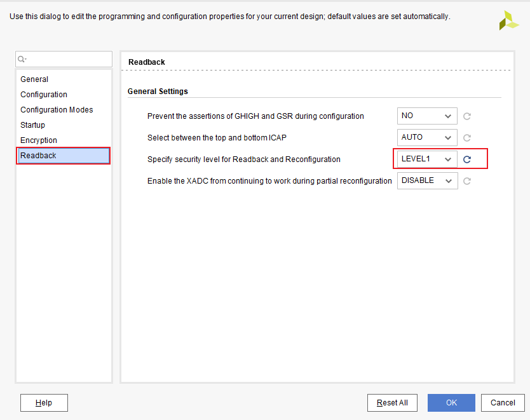Select the Startup category
Viewport: 530px width, 420px height.
pos(64,125)
